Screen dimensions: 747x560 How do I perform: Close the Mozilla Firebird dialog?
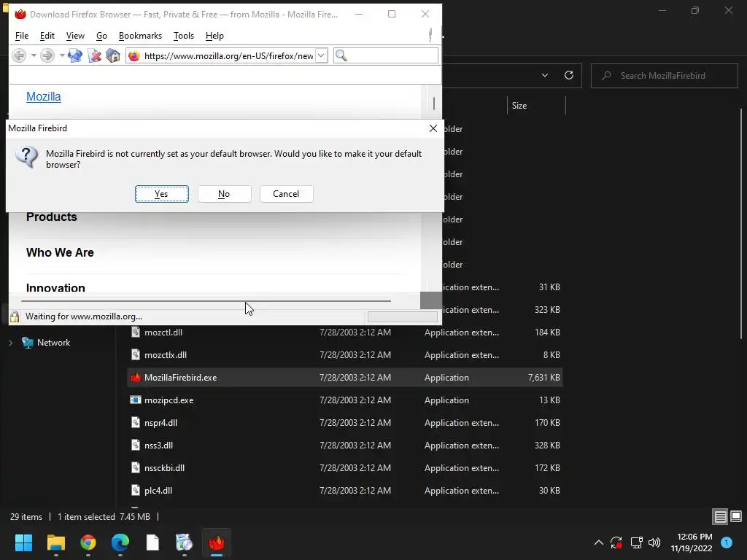[x=433, y=128]
